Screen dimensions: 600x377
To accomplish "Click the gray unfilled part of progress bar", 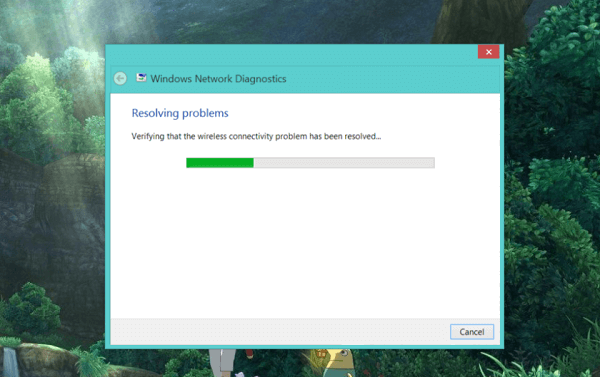I will pyautogui.click(x=344, y=163).
